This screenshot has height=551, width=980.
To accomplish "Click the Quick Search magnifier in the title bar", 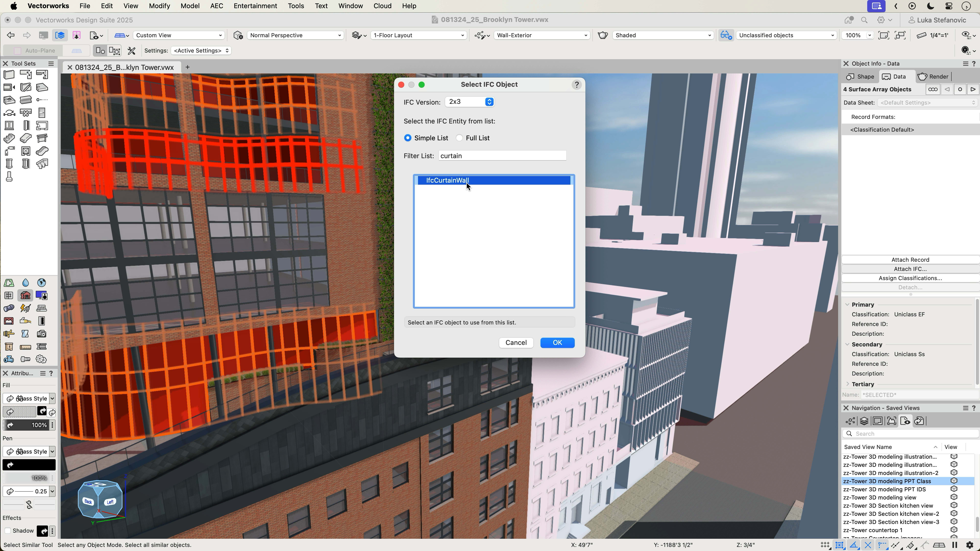I will (x=864, y=20).
